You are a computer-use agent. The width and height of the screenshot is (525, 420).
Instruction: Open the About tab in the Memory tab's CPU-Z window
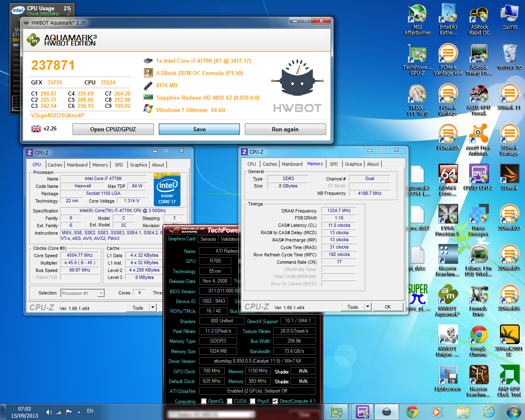tap(373, 164)
